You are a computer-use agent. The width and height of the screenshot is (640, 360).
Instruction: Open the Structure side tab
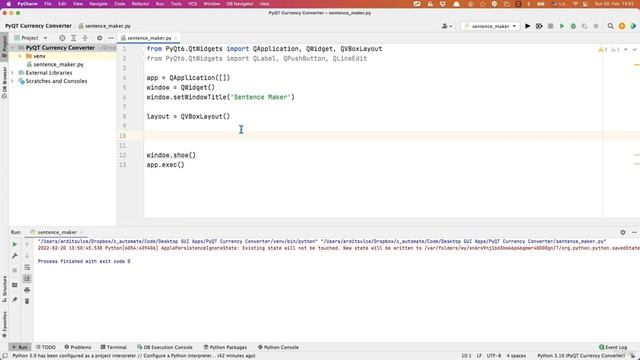tap(4, 288)
